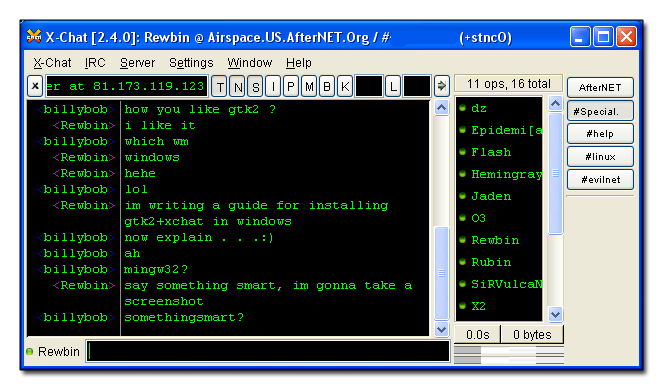Maximize the X-Chat window
Image resolution: width=663 pixels, height=390 pixels.
click(603, 37)
